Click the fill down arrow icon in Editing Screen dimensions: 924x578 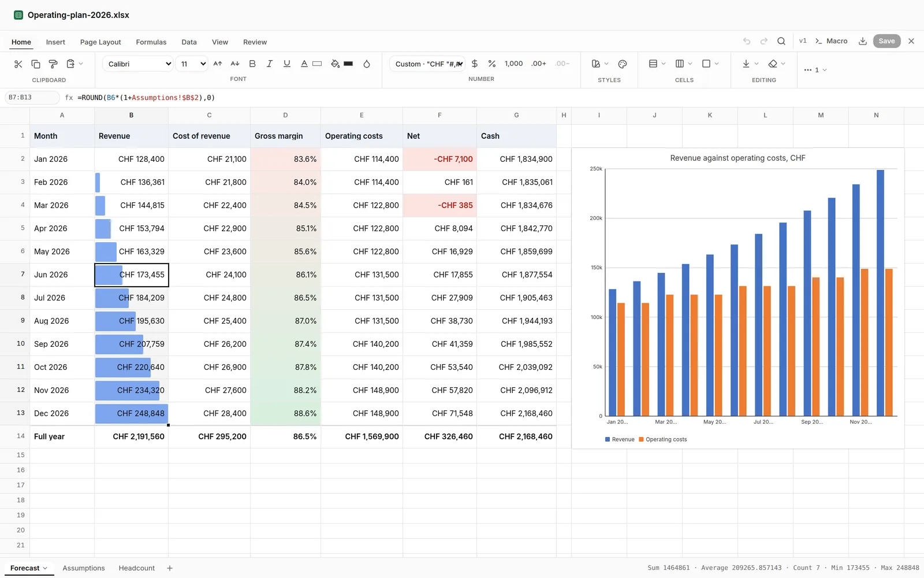(x=746, y=64)
